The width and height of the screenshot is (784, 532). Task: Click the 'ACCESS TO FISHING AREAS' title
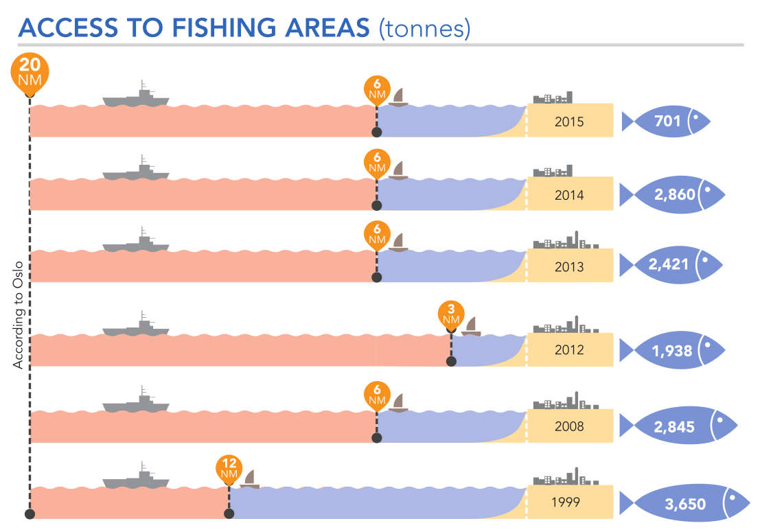coord(194,28)
